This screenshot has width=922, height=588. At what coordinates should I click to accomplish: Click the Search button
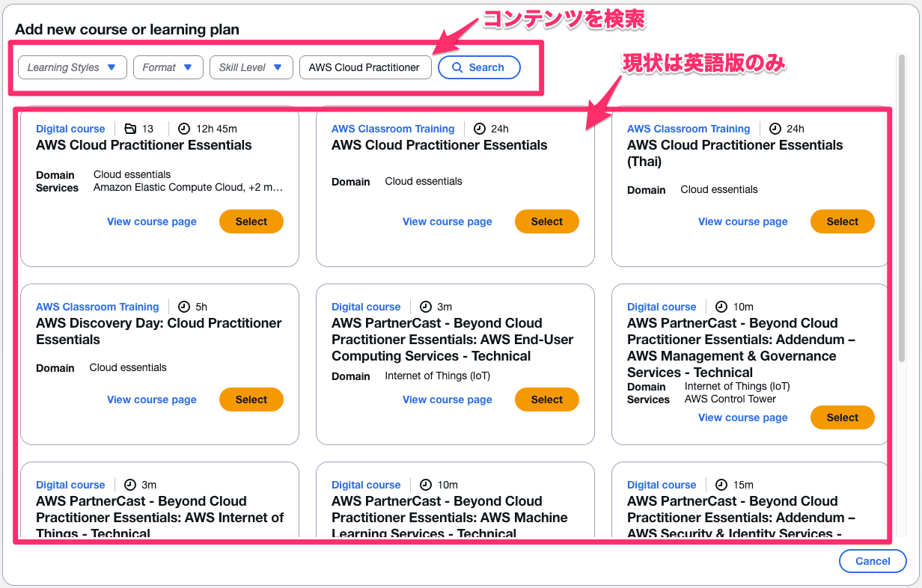tap(479, 67)
